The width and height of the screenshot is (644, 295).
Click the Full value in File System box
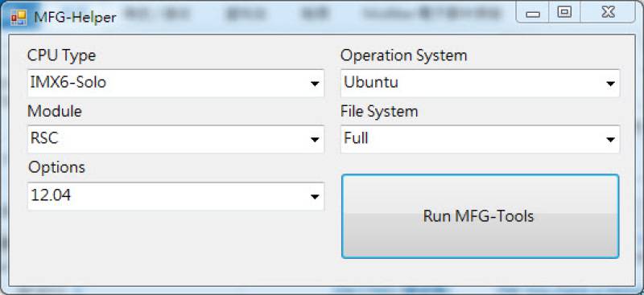pos(356,139)
